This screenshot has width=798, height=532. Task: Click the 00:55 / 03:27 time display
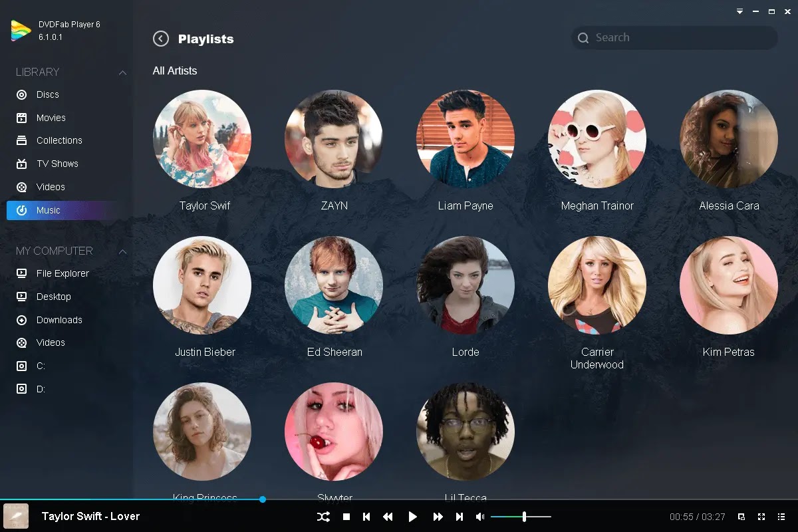697,517
